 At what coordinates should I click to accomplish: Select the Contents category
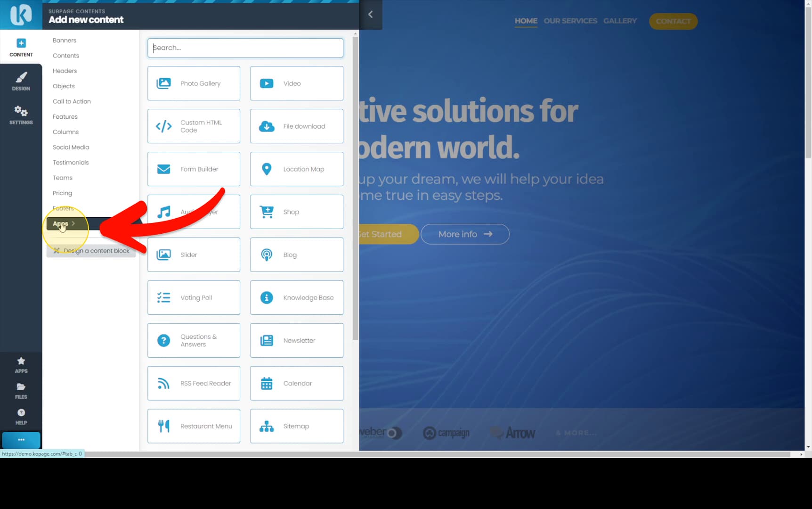[66, 56]
